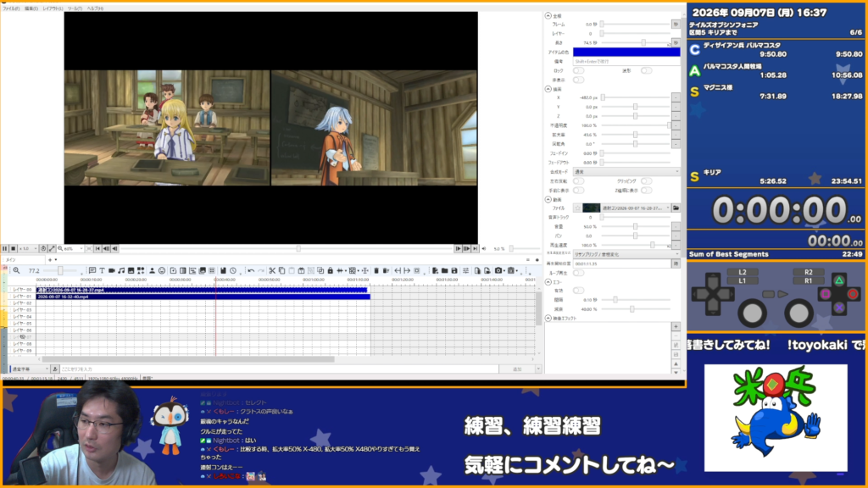This screenshot has height=488, width=868.
Task: Open the file browser folder icon beside ファイル
Action: tap(676, 208)
